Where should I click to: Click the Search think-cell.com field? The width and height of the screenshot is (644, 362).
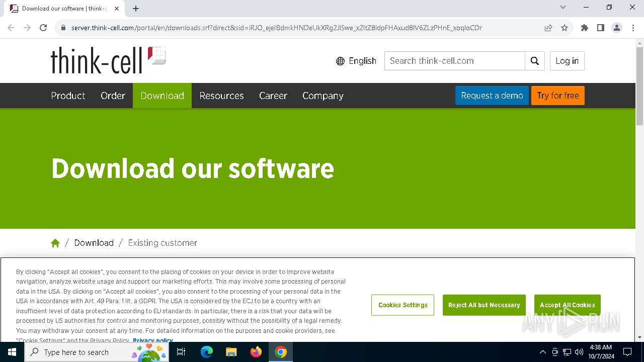pyautogui.click(x=455, y=61)
